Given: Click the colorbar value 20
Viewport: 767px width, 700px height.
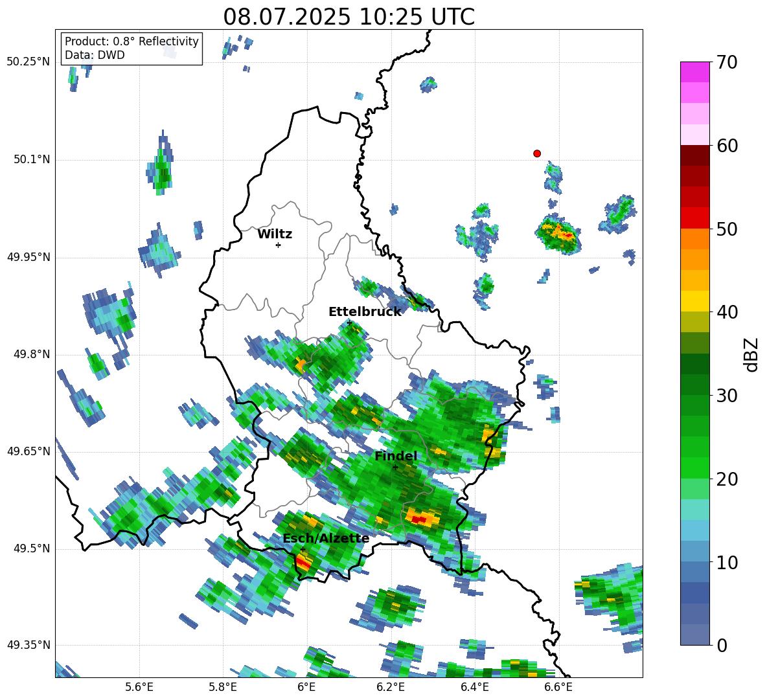Looking at the screenshot, I should (727, 479).
